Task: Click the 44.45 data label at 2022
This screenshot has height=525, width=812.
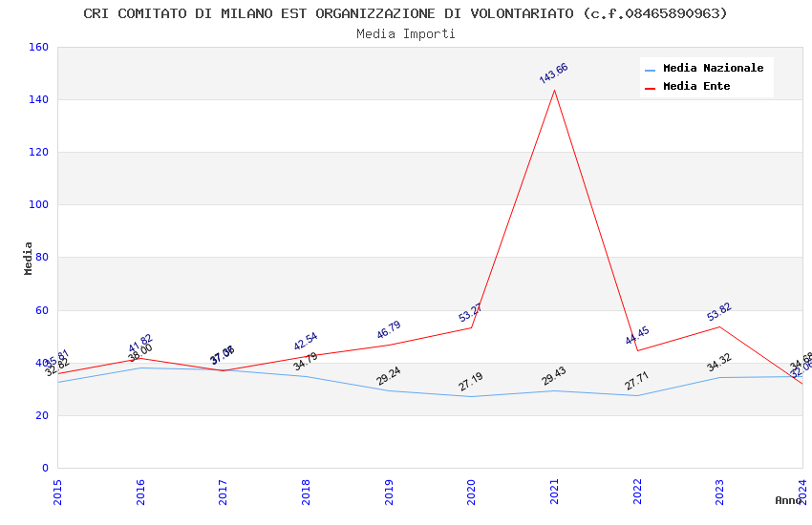Action: tap(637, 335)
